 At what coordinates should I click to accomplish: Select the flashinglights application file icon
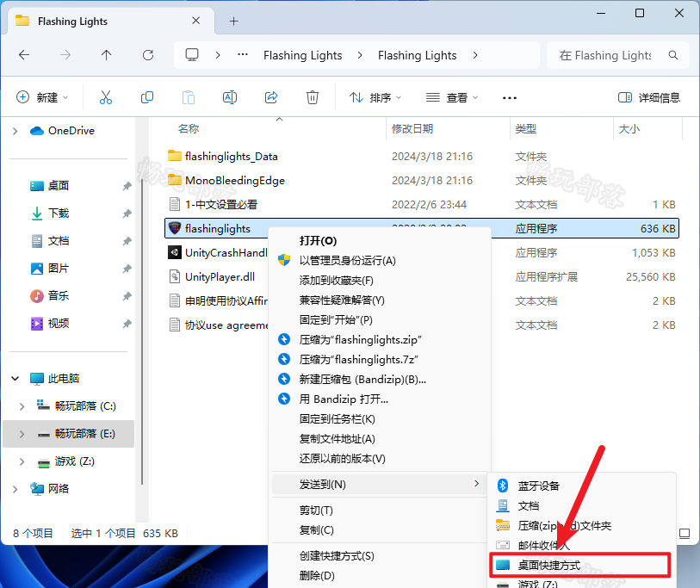175,228
